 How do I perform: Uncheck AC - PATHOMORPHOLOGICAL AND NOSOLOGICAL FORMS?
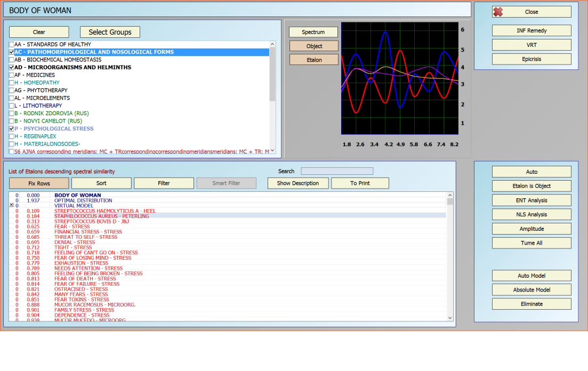(12, 52)
